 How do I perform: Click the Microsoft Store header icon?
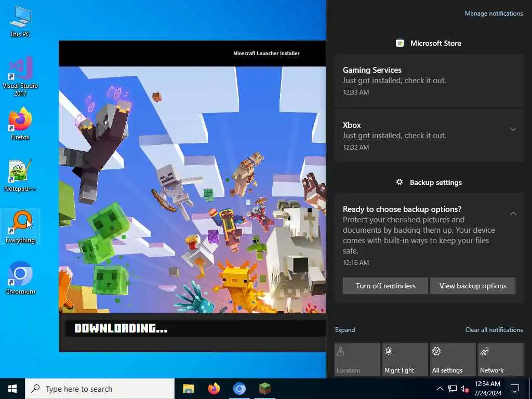pyautogui.click(x=400, y=43)
